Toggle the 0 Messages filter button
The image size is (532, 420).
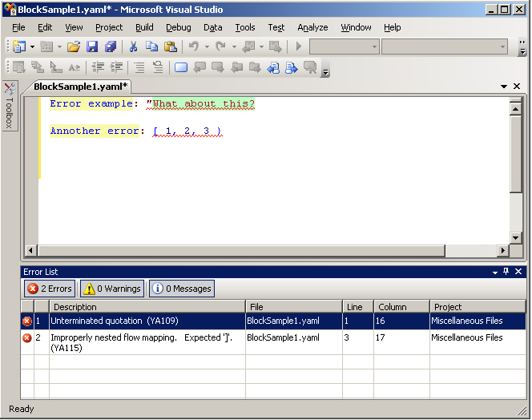pos(182,289)
